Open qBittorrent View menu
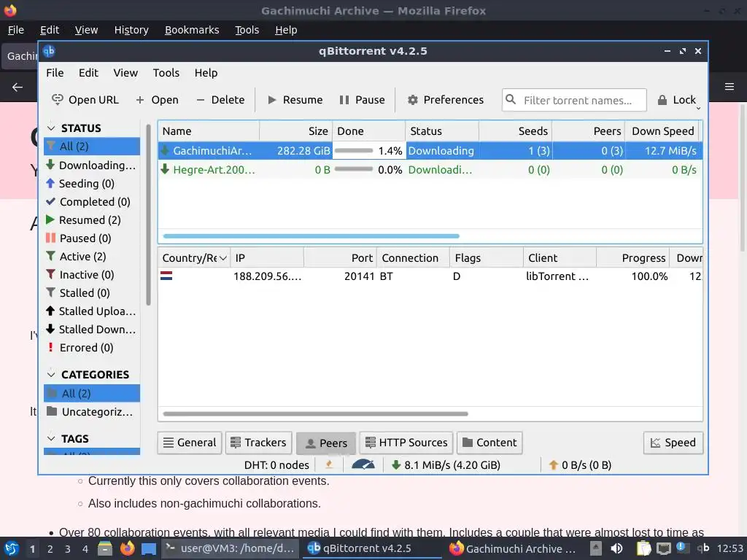Image resolution: width=747 pixels, height=560 pixels. click(125, 73)
